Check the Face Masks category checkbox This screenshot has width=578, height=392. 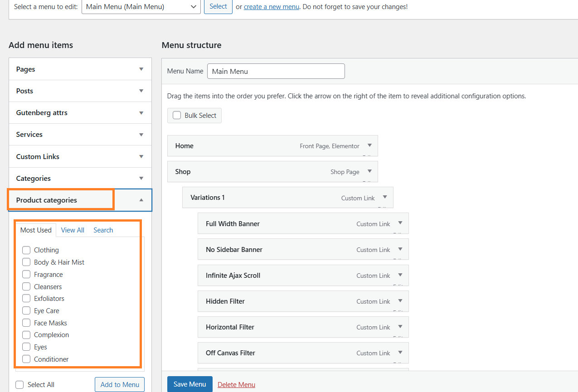(26, 323)
